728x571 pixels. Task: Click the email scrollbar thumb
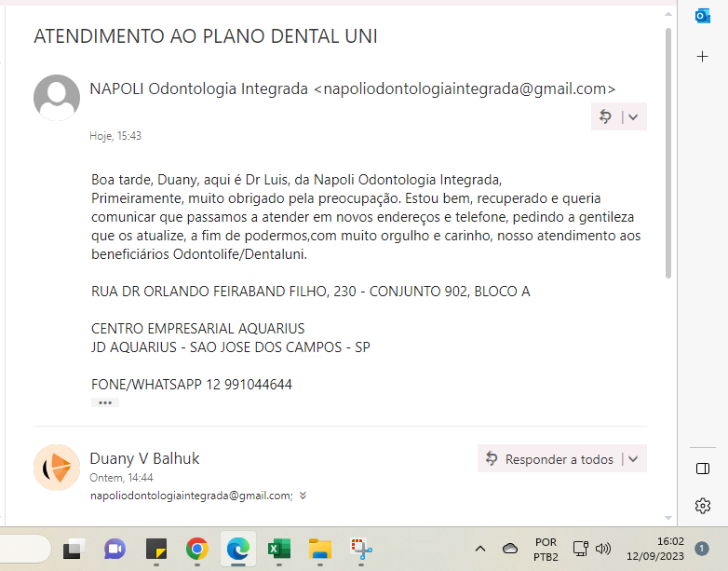pos(668,154)
